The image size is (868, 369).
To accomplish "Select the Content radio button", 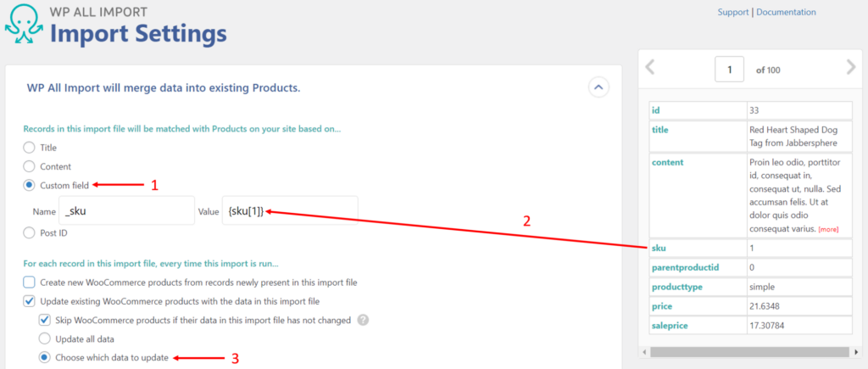I will point(29,166).
